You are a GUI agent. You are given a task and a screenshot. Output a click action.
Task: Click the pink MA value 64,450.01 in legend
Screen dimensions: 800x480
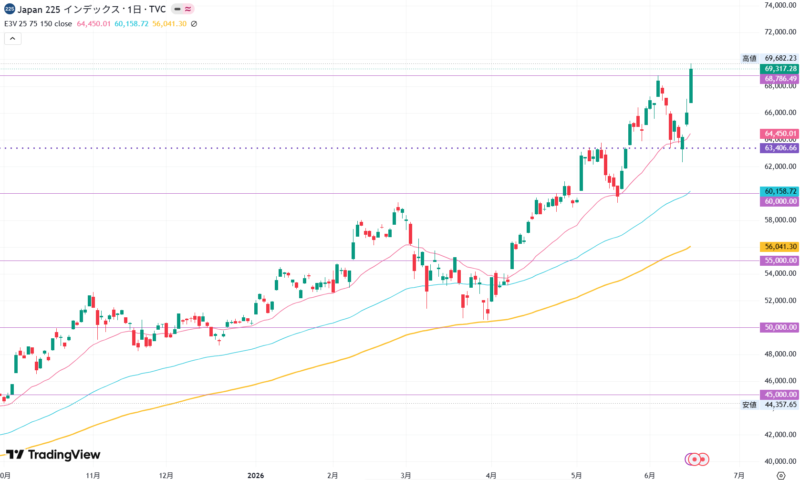tap(94, 23)
